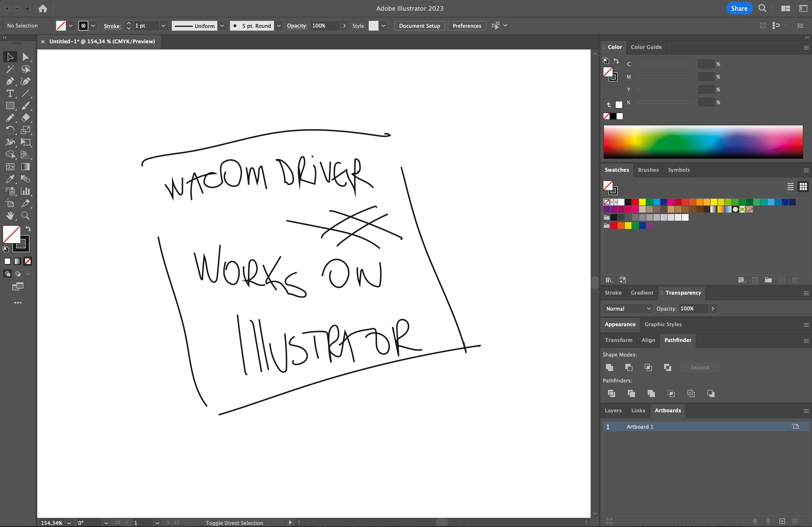Select the Eraser tool
The image size is (812, 527).
point(26,118)
